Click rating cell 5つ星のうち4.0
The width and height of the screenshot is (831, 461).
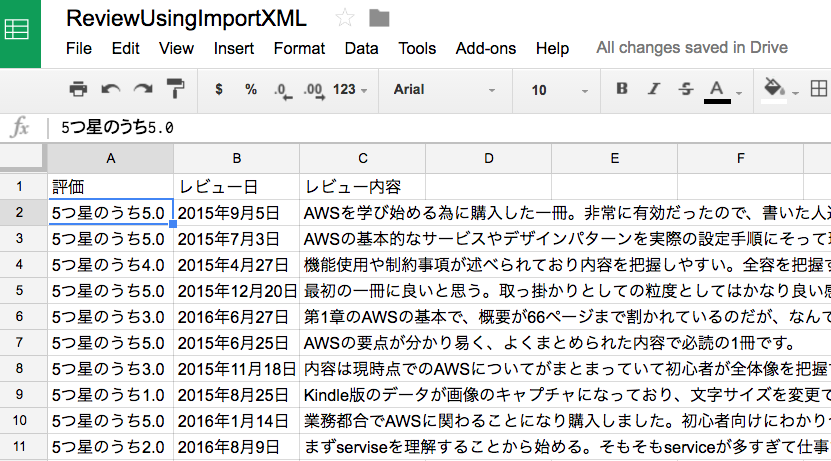[x=110, y=264]
